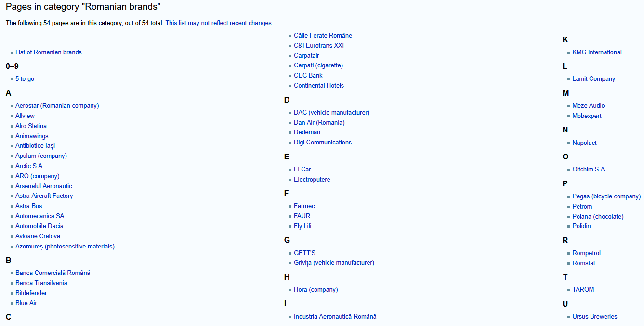Open the Polidin page
Viewport: 644px width, 326px height.
(x=581, y=226)
